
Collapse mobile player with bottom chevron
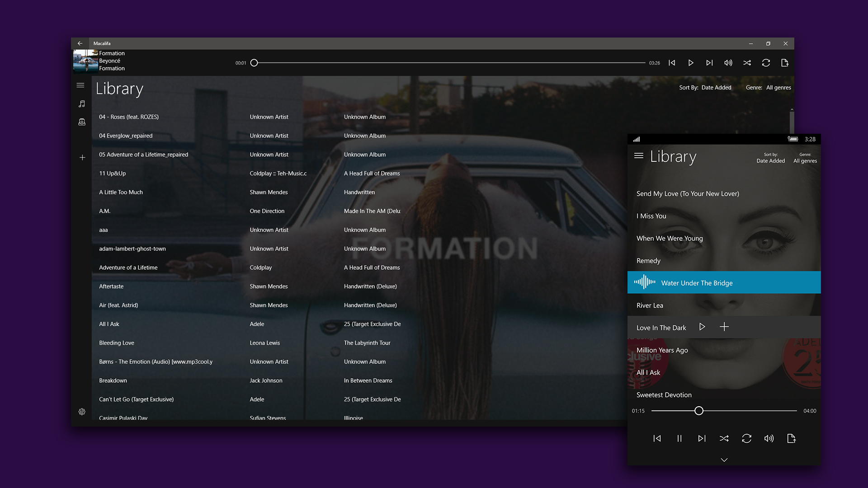point(724,460)
